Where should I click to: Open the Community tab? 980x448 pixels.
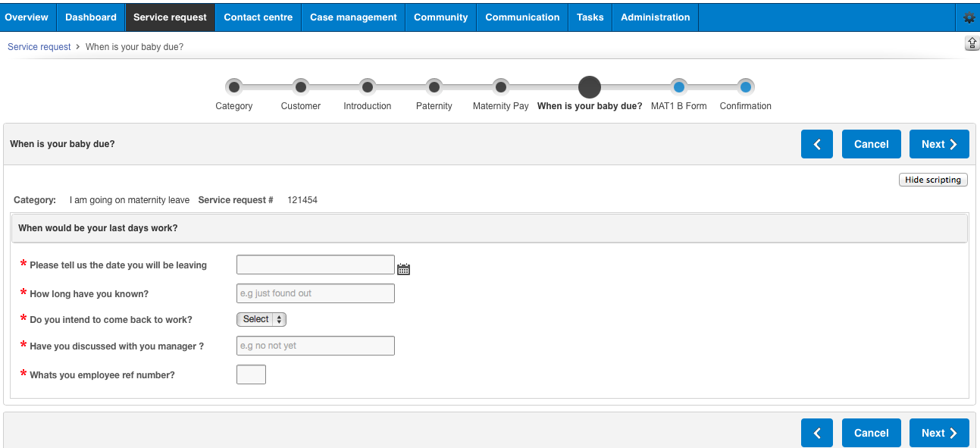tap(440, 17)
